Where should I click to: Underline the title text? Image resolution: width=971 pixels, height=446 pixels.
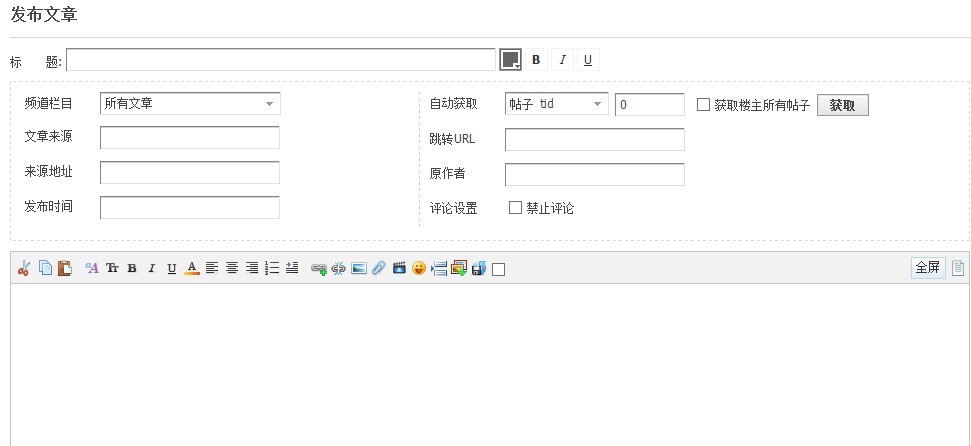(x=588, y=60)
